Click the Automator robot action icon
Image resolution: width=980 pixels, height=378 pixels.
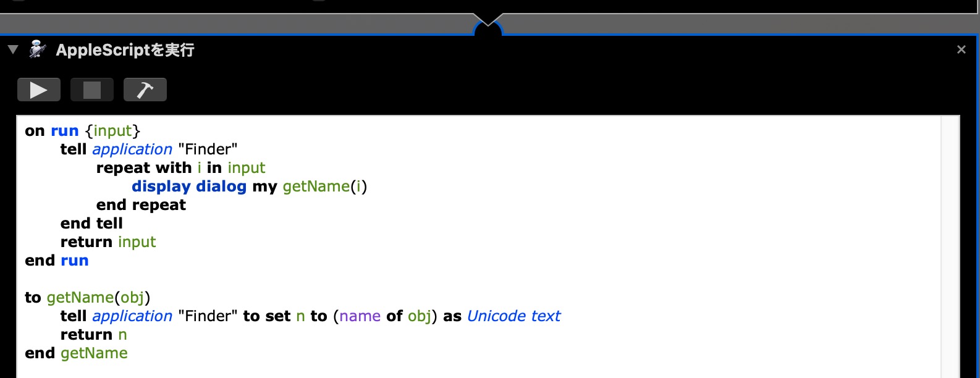pos(37,49)
